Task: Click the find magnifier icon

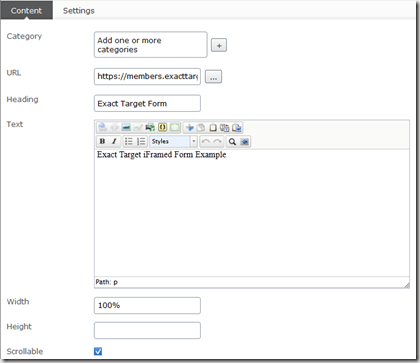Action: (x=232, y=141)
